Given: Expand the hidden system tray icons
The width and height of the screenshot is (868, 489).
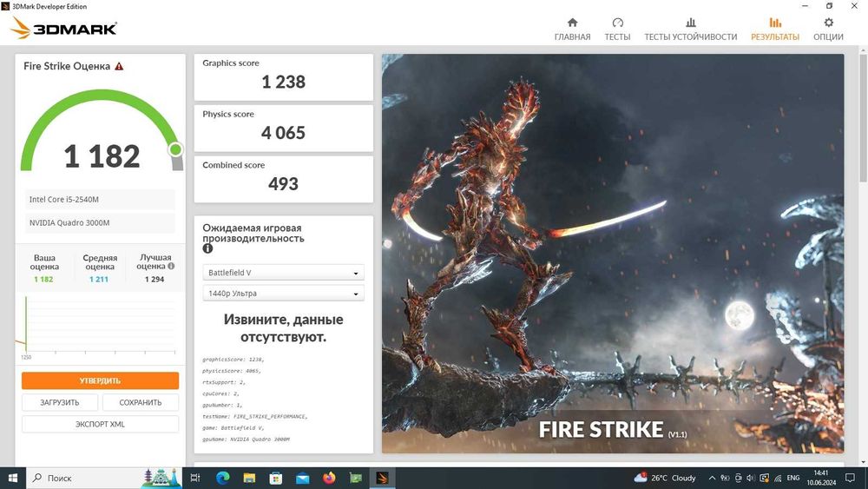Looking at the screenshot, I should point(712,478).
